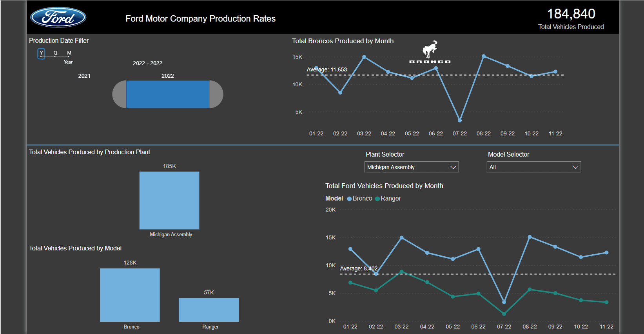Click the 07-22 low point on Broncos chart
Image resolution: width=644 pixels, height=334 pixels.
coord(460,120)
